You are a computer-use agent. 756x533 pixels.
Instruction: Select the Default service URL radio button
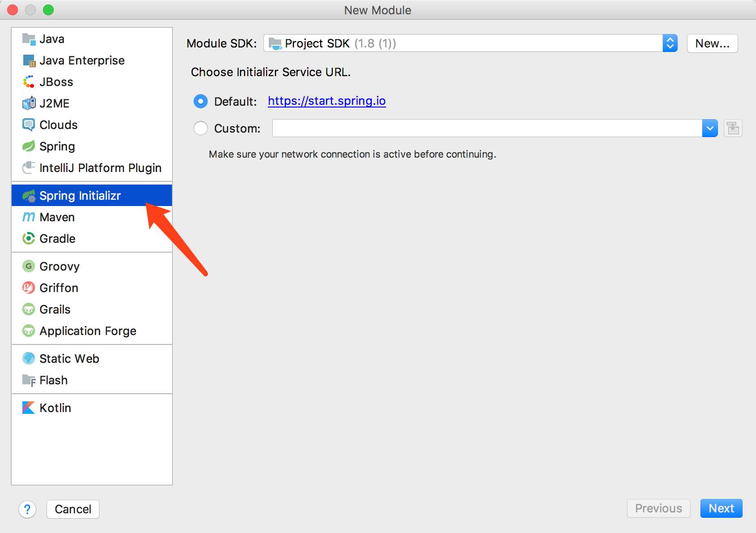point(201,102)
